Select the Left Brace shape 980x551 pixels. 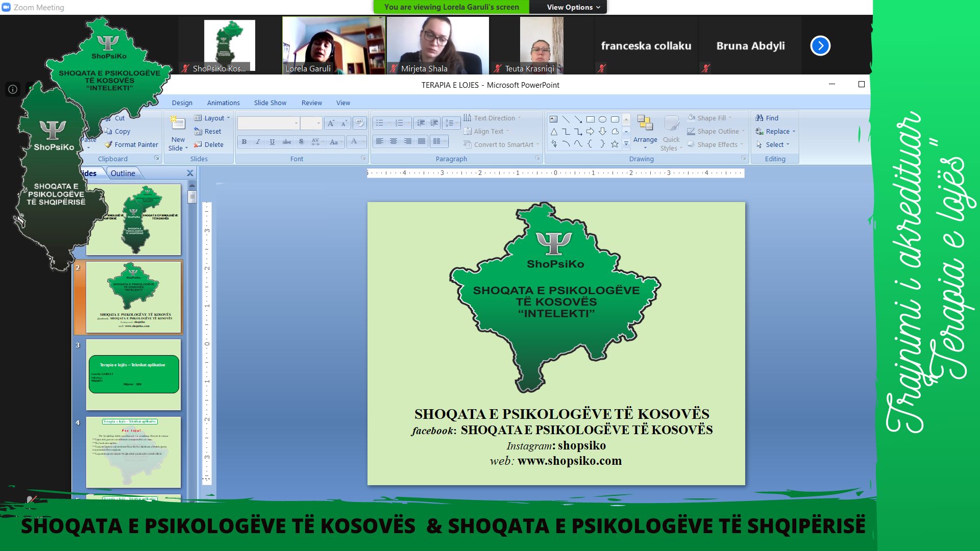[x=591, y=144]
